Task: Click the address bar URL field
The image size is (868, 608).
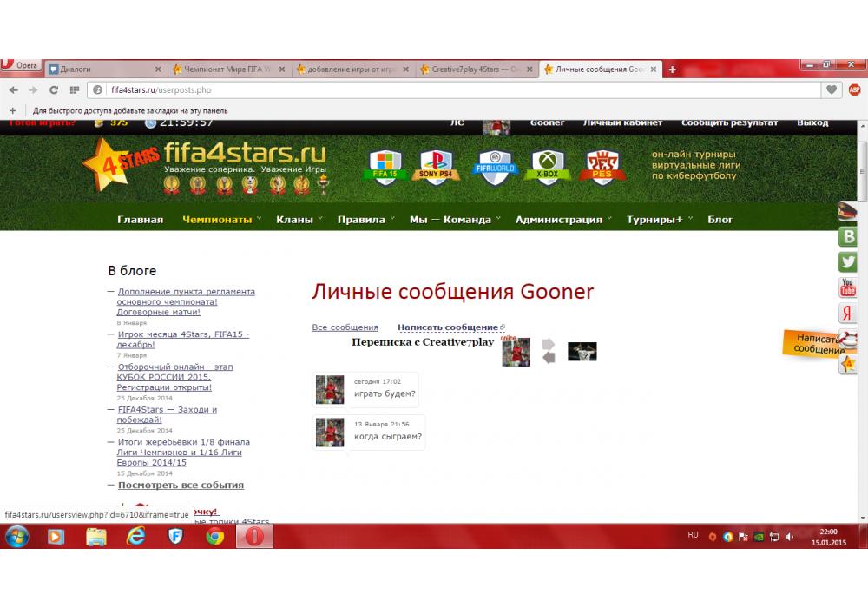Action: pos(451,89)
